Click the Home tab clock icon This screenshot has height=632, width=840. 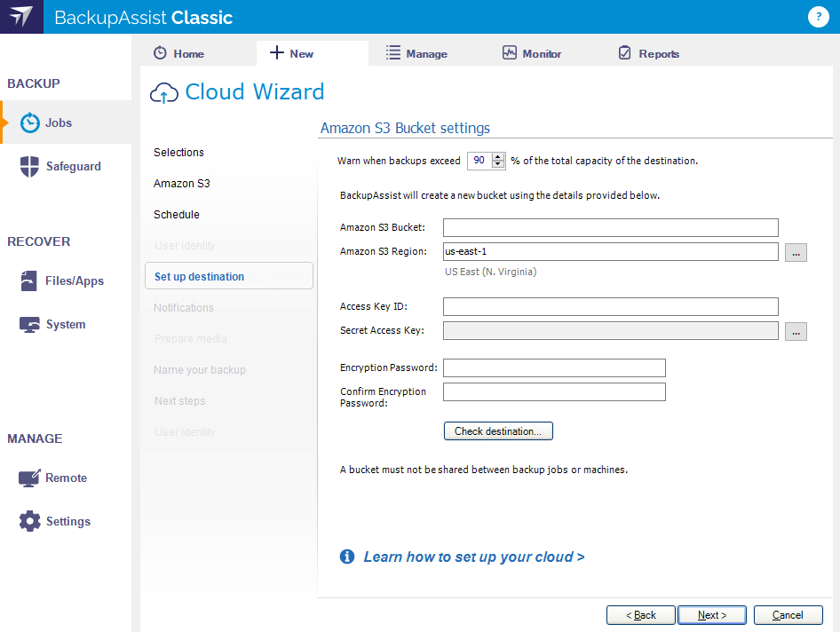(x=160, y=53)
